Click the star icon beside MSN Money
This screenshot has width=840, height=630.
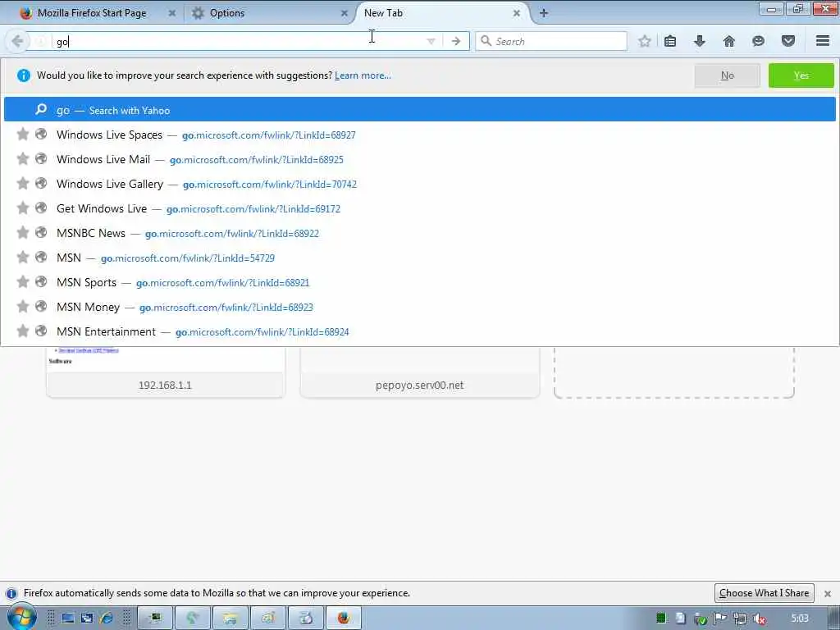click(22, 307)
